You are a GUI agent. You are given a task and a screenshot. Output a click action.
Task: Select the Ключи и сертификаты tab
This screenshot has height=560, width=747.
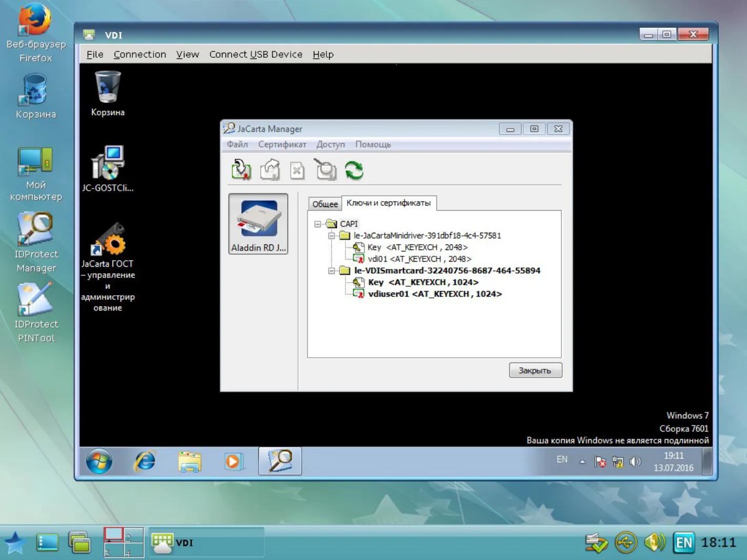tap(388, 203)
